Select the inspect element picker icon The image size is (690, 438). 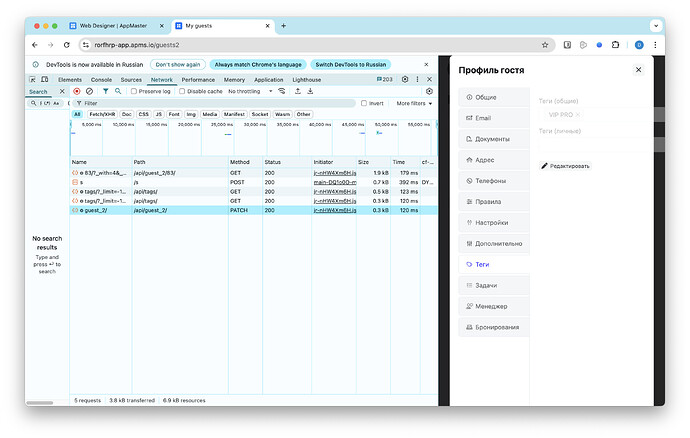point(32,80)
